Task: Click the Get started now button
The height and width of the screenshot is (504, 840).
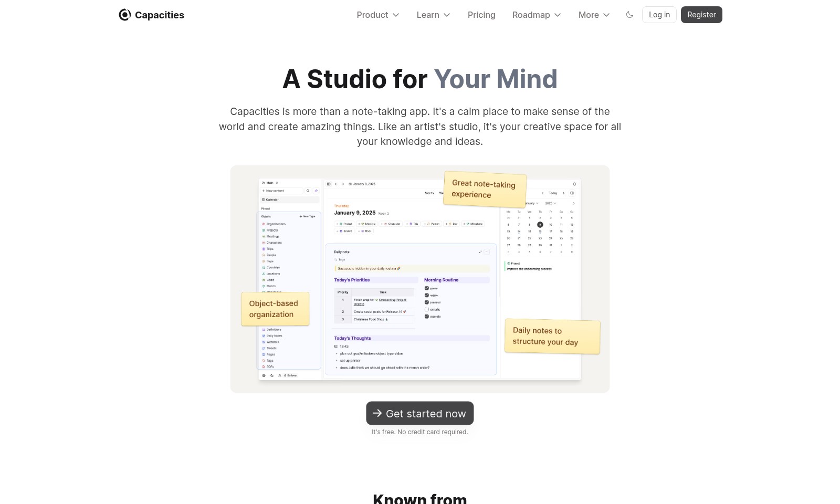Action: pos(420,413)
